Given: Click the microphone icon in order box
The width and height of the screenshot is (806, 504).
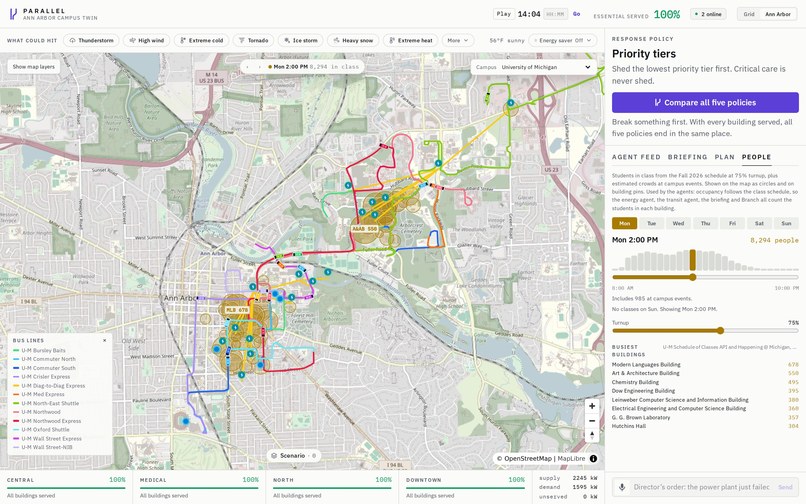Looking at the screenshot, I should pyautogui.click(x=622, y=487).
